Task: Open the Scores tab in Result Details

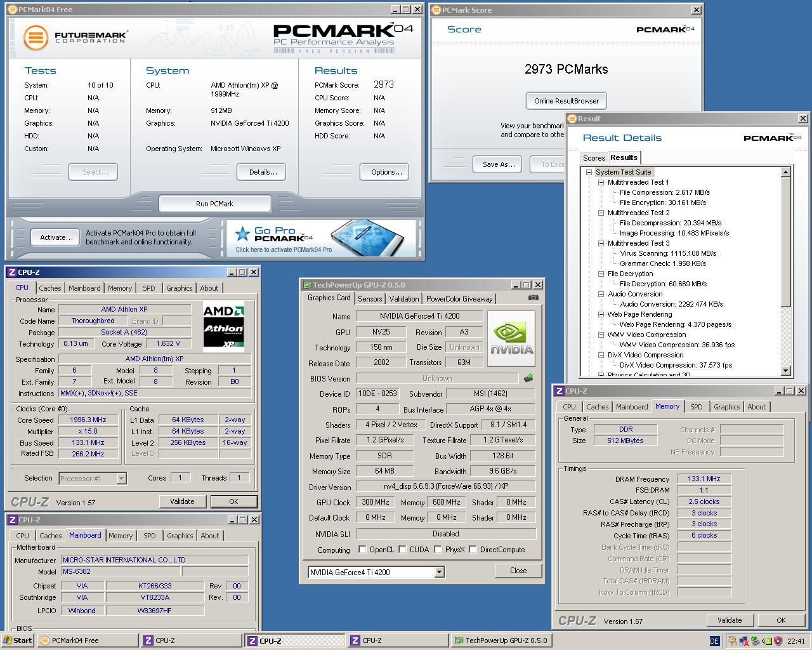Action: pos(594,158)
